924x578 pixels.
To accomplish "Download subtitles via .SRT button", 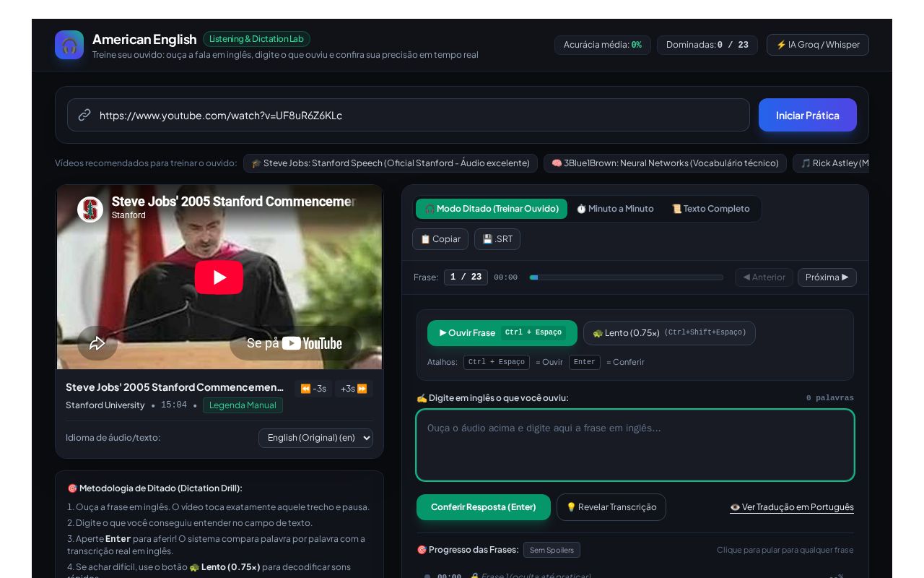I will 497,239.
